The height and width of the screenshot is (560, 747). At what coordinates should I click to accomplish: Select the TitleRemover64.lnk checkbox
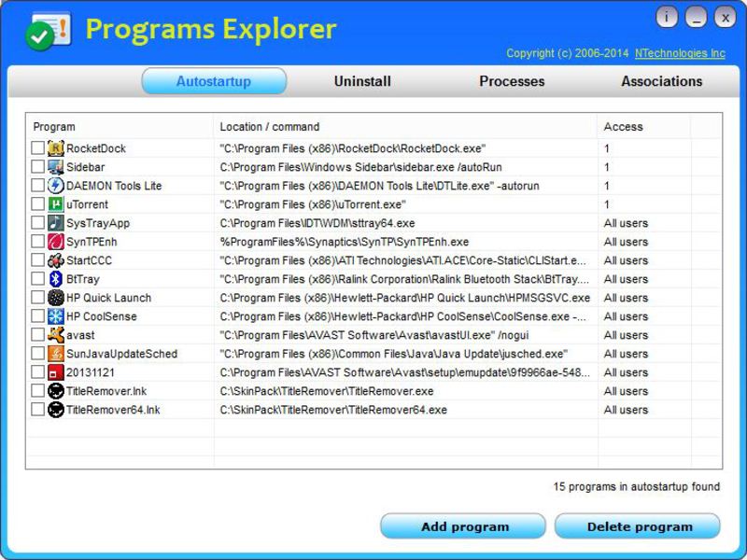pos(37,410)
